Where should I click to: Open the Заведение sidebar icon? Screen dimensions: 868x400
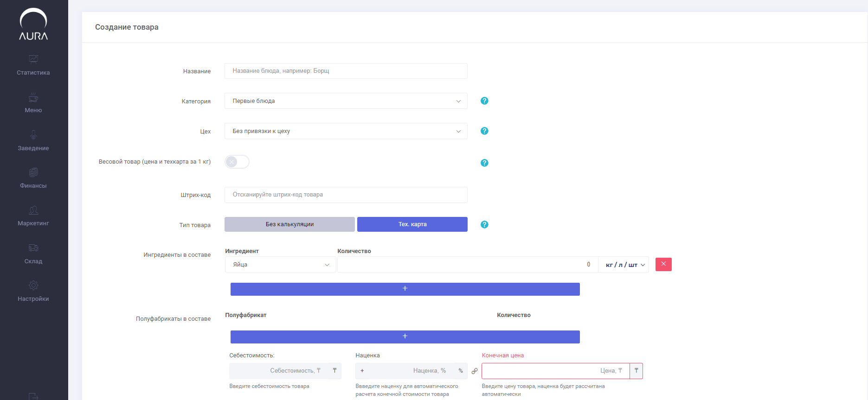click(x=33, y=135)
